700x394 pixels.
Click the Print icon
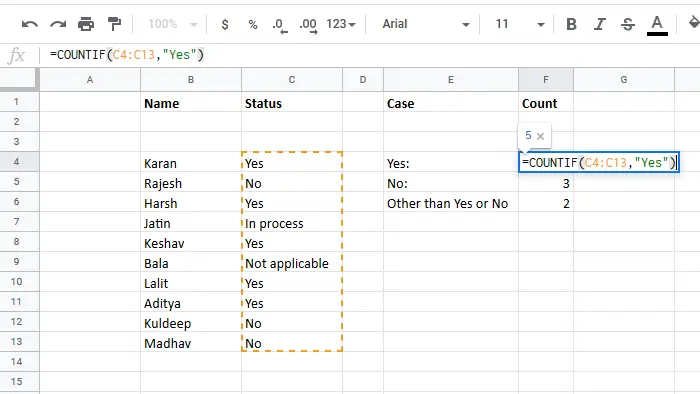click(86, 24)
